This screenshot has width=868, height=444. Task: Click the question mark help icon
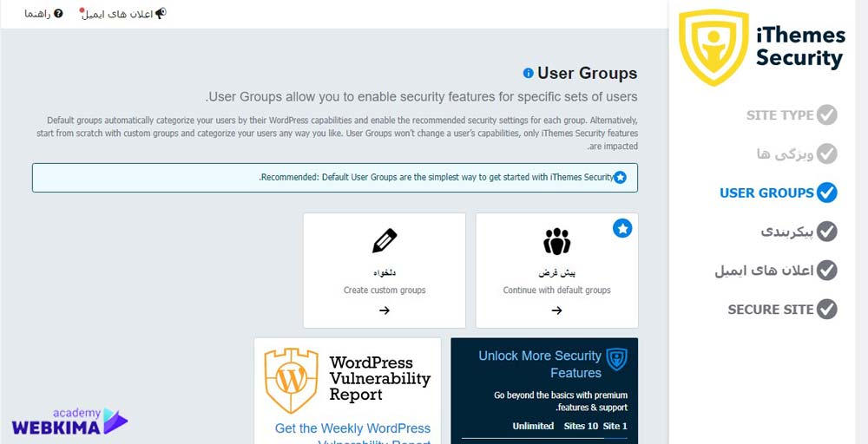(x=58, y=14)
